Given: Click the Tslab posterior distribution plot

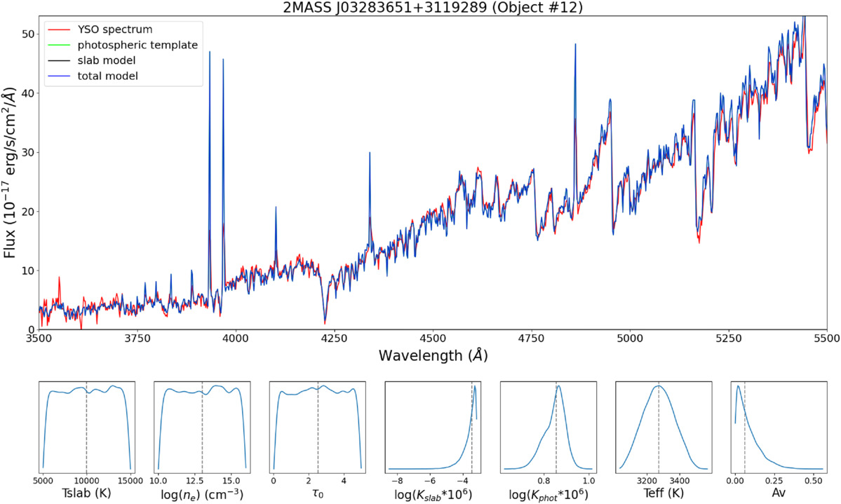Looking at the screenshot, I should [87, 427].
